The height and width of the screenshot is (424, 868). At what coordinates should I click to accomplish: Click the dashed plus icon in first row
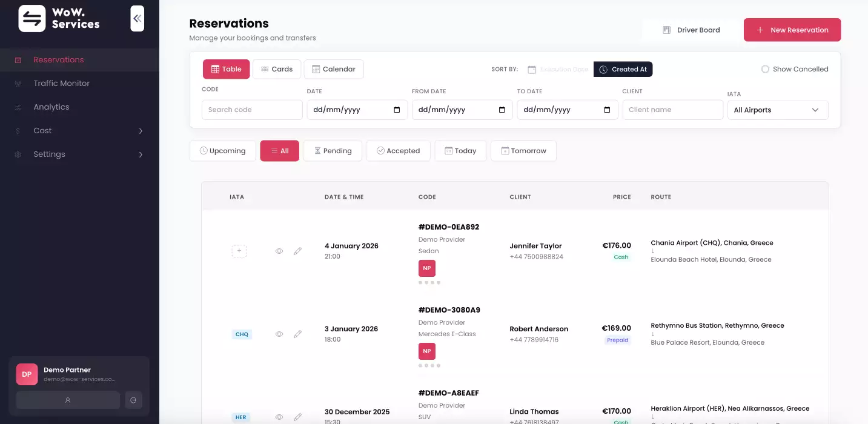239,251
